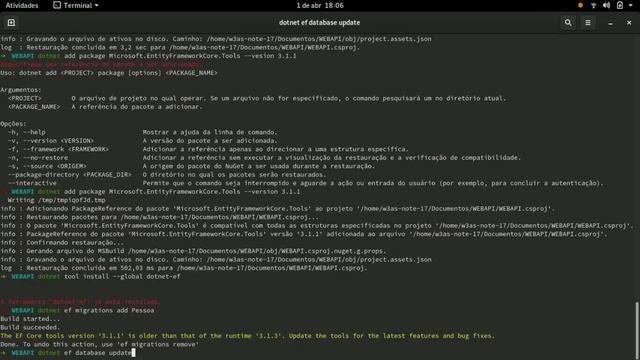Click 'tool install --global dotnet-ef' command
Viewport: 640px width, 360px height.
click(122, 276)
